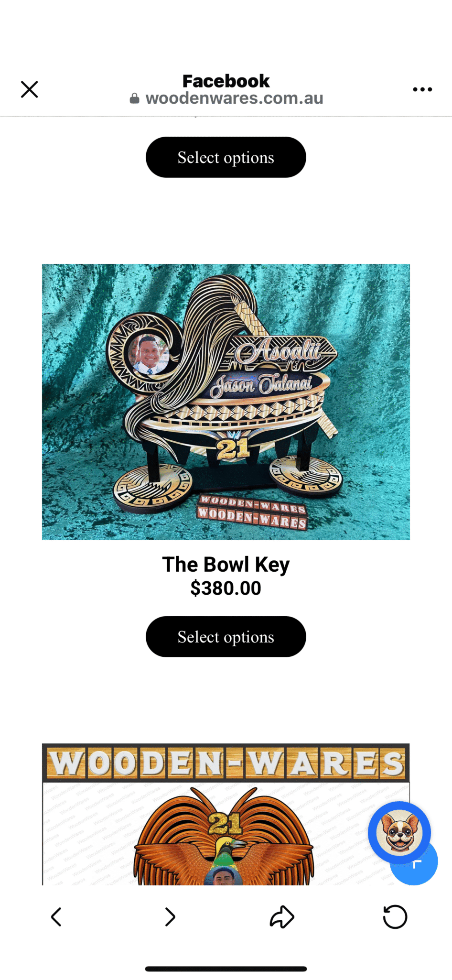This screenshot has width=452, height=980.
Task: Close the in-app browser with the X
Action: (29, 89)
